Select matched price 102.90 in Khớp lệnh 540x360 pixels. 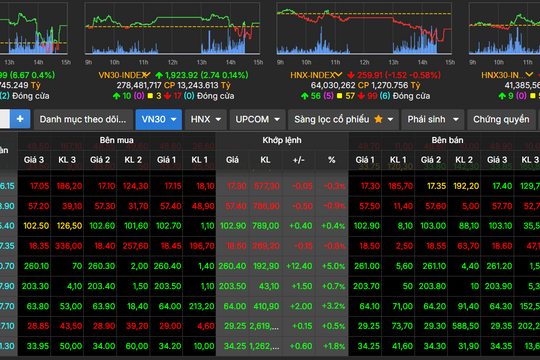[233, 226]
